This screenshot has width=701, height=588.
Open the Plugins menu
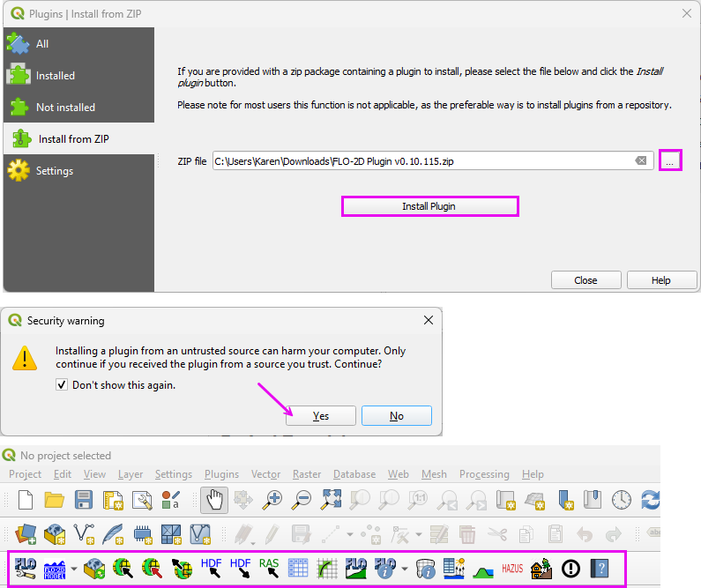[221, 474]
